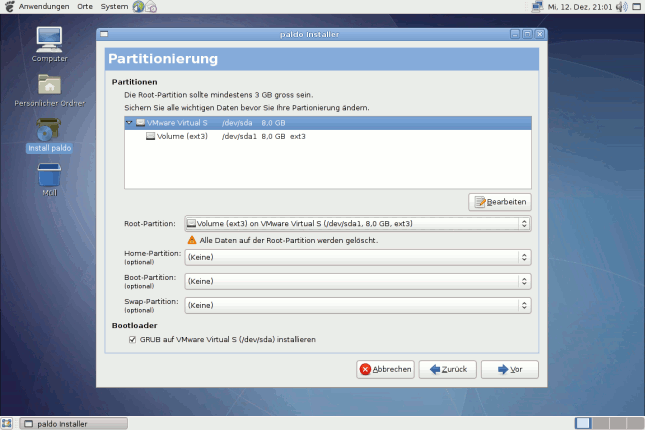Open the Root-Partition dropdown
The width and height of the screenshot is (645, 430).
(x=358, y=223)
